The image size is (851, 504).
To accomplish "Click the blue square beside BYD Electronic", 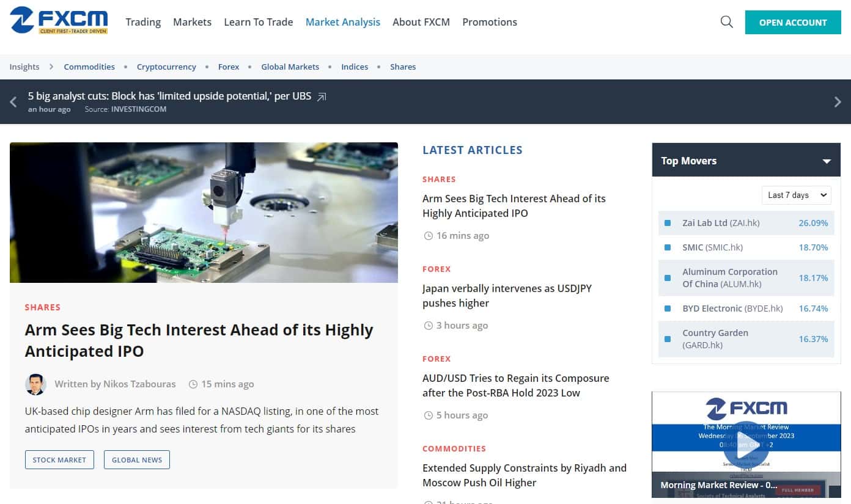I will (x=668, y=309).
